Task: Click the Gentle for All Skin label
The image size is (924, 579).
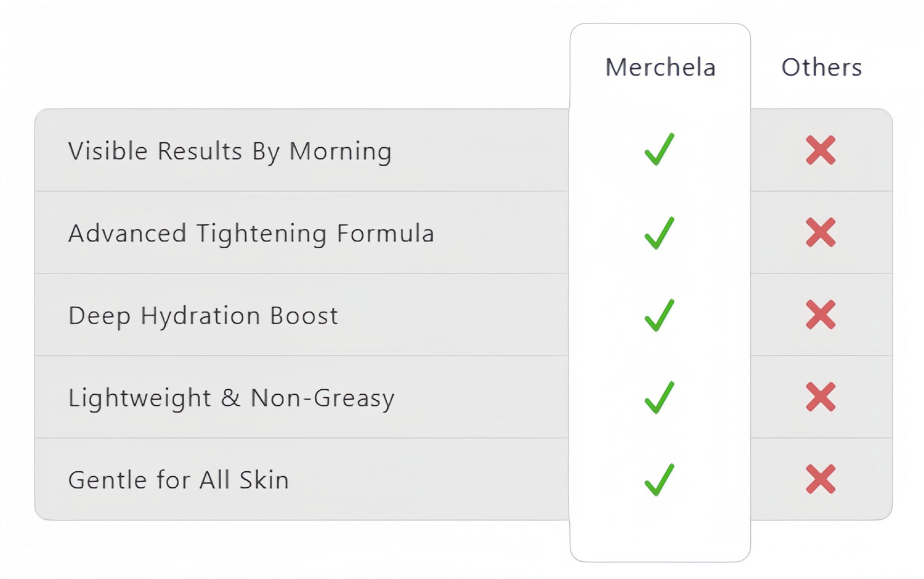Action: pos(179,480)
